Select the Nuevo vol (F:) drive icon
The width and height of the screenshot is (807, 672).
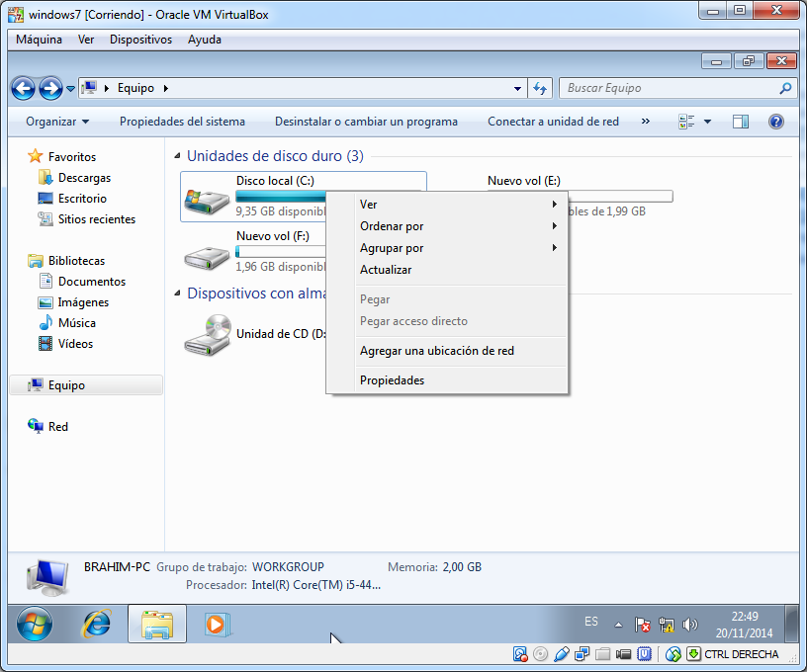[207, 256]
